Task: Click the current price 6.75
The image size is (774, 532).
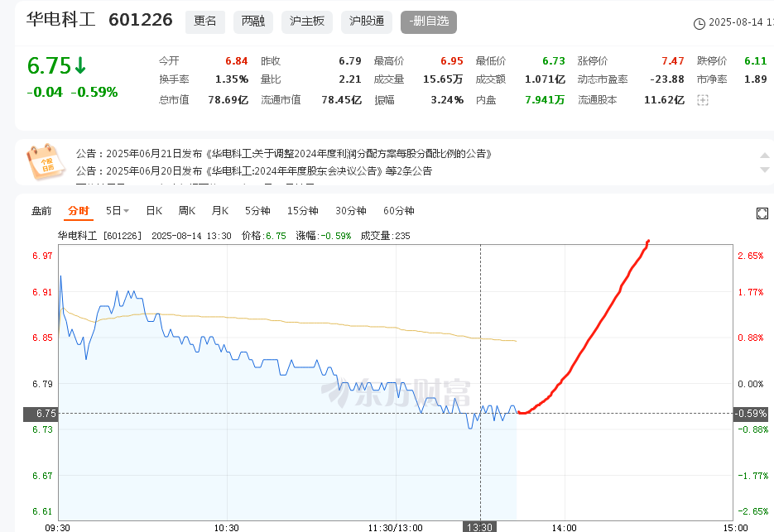Action: click(50, 65)
